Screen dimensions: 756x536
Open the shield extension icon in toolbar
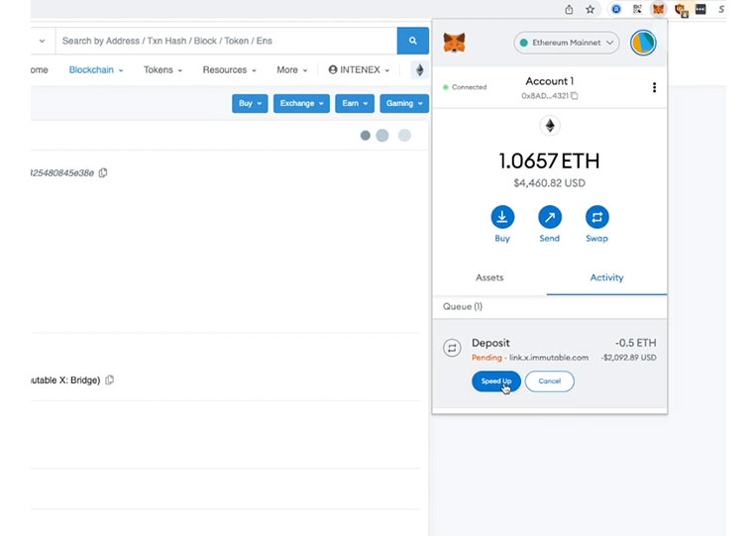(x=681, y=10)
